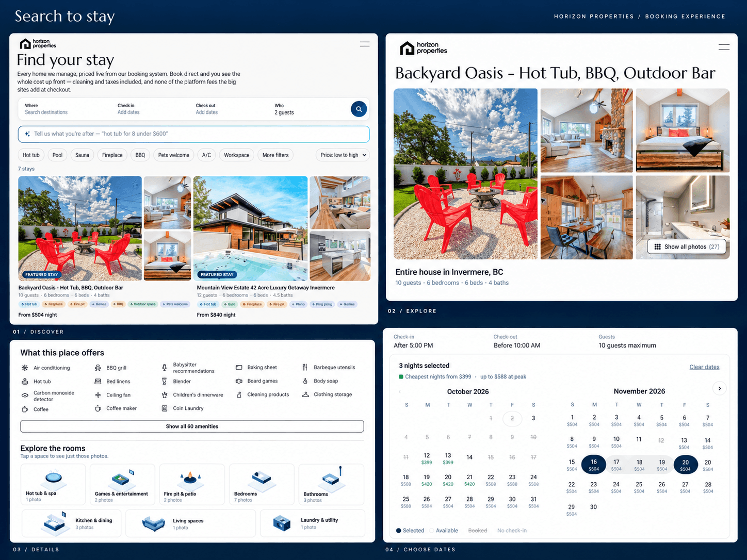747x560 pixels.
Task: Click the Children's dinnerware icon
Action: pyautogui.click(x=165, y=395)
